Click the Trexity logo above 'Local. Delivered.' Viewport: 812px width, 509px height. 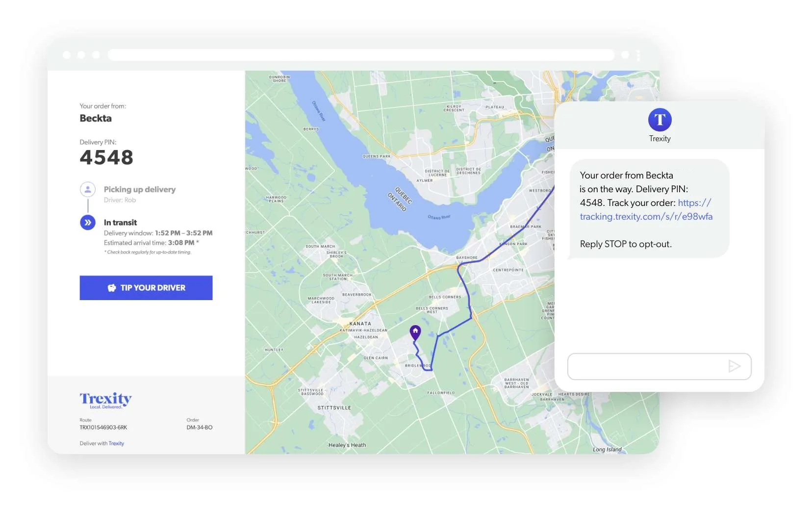click(x=105, y=398)
